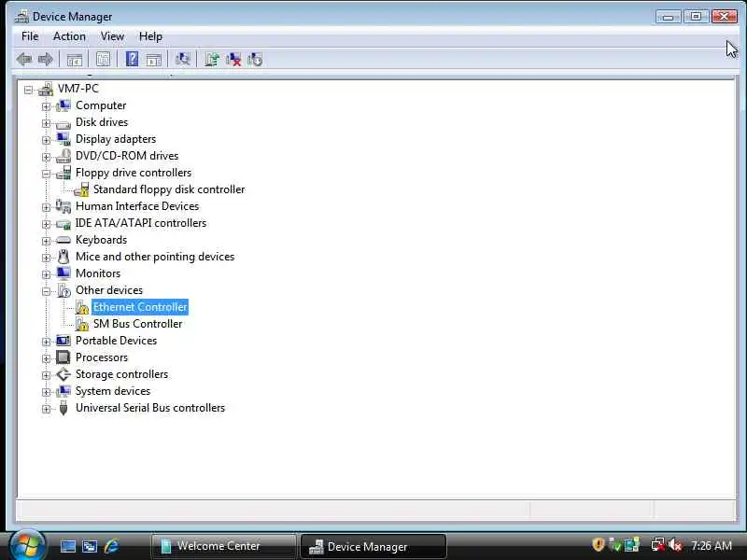Open the Action menu
The height and width of the screenshot is (560, 747).
pos(69,36)
